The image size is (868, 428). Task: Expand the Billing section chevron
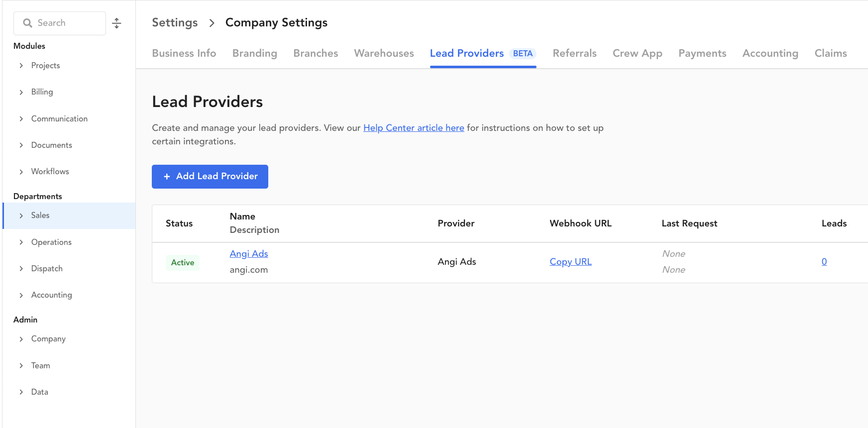21,92
